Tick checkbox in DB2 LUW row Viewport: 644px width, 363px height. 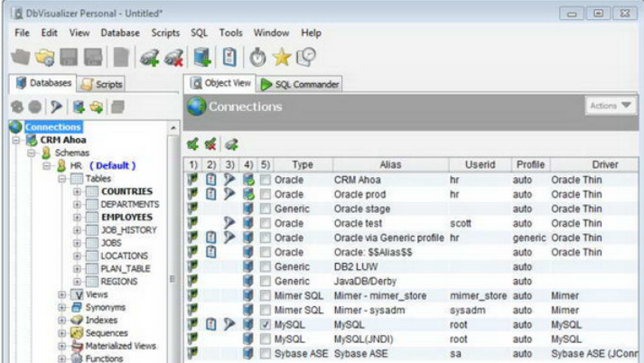pyautogui.click(x=266, y=267)
